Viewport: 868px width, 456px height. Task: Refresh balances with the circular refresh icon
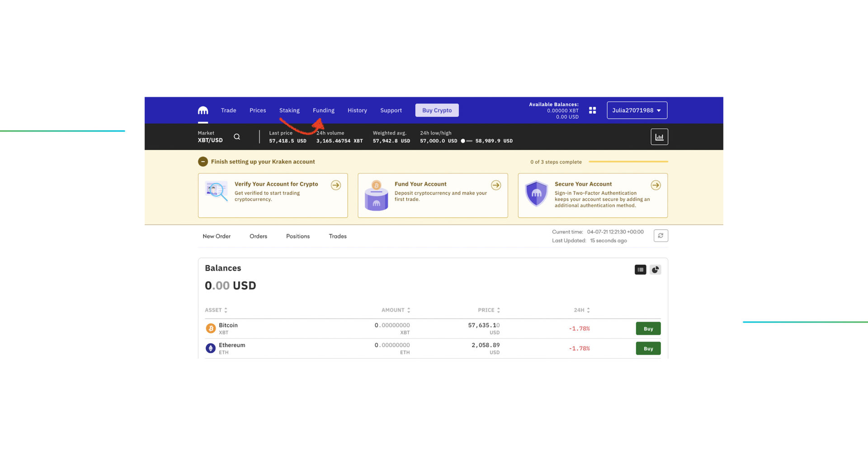(660, 235)
